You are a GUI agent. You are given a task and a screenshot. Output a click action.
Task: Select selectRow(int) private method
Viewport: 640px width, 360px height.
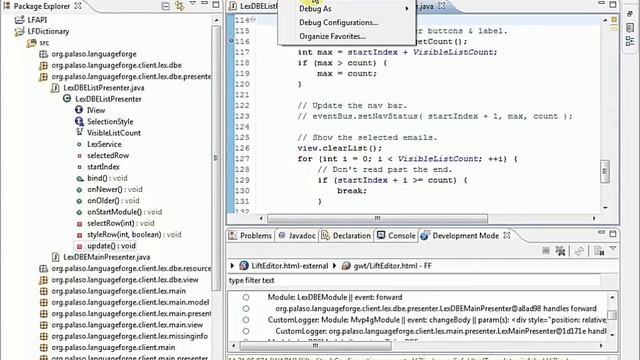point(121,223)
